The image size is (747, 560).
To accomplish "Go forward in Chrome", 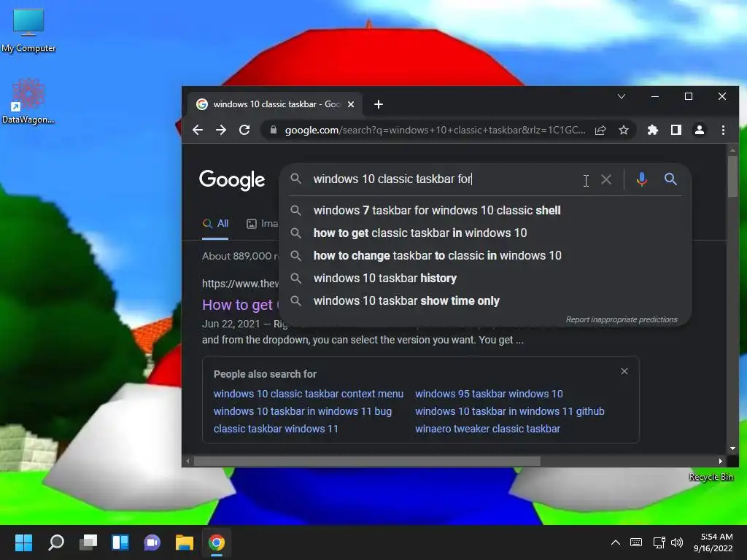I will click(x=221, y=130).
